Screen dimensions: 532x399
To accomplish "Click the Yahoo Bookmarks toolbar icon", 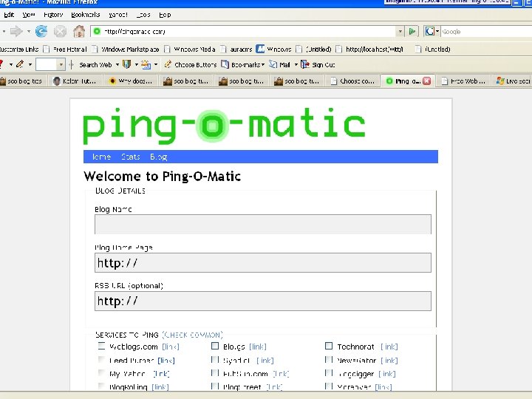I will click(x=225, y=64).
